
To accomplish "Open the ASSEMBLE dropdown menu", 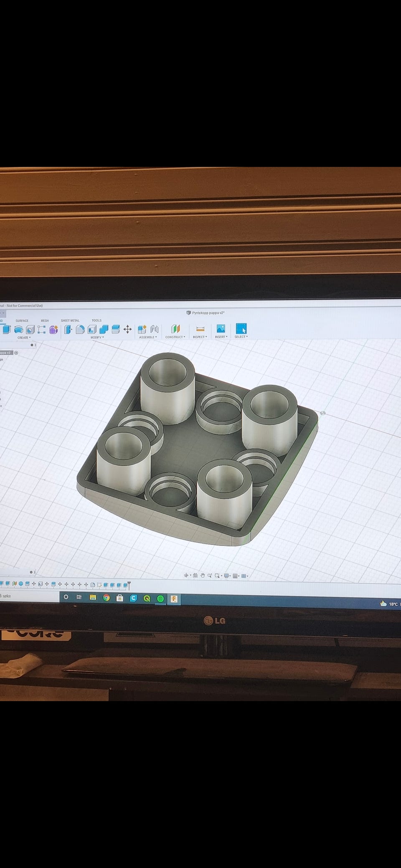I will click(148, 337).
